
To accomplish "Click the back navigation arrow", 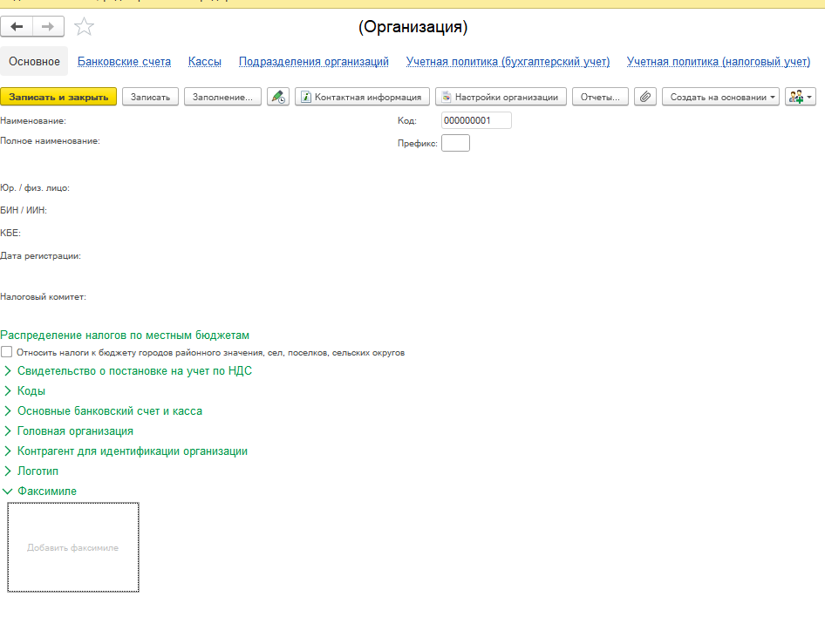I will pyautogui.click(x=17, y=27).
